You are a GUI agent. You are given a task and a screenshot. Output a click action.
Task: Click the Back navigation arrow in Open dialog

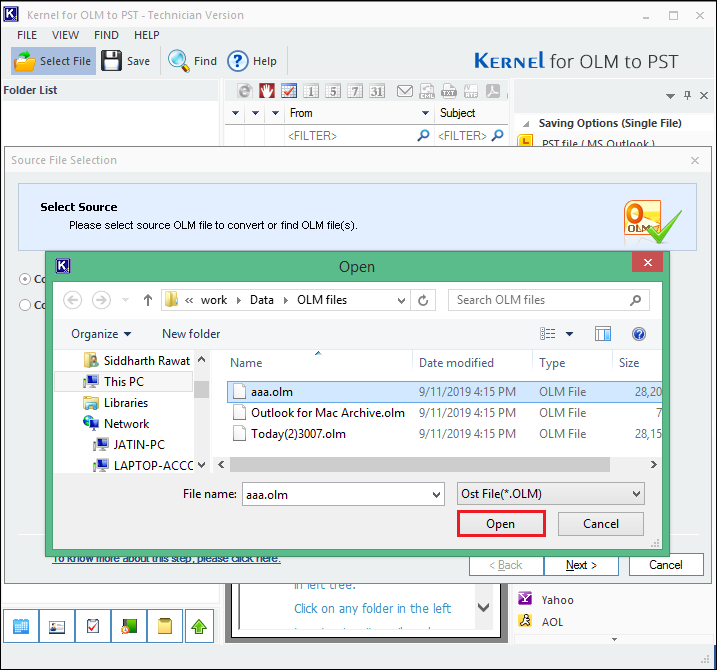[72, 300]
